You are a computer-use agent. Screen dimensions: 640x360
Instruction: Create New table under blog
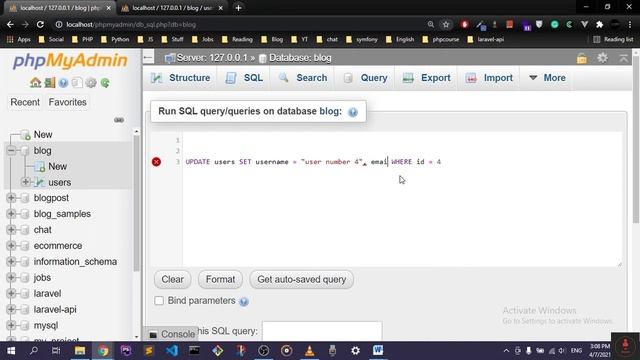tap(57, 167)
